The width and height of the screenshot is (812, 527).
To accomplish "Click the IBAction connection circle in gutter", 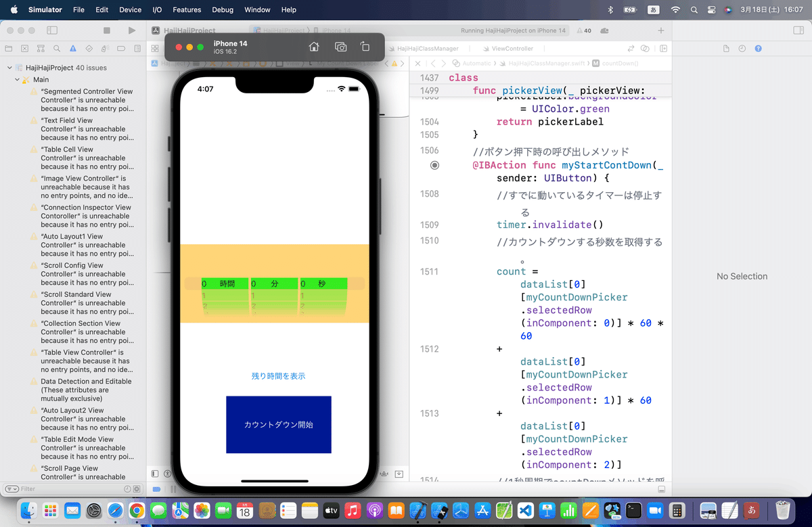I will tap(434, 165).
